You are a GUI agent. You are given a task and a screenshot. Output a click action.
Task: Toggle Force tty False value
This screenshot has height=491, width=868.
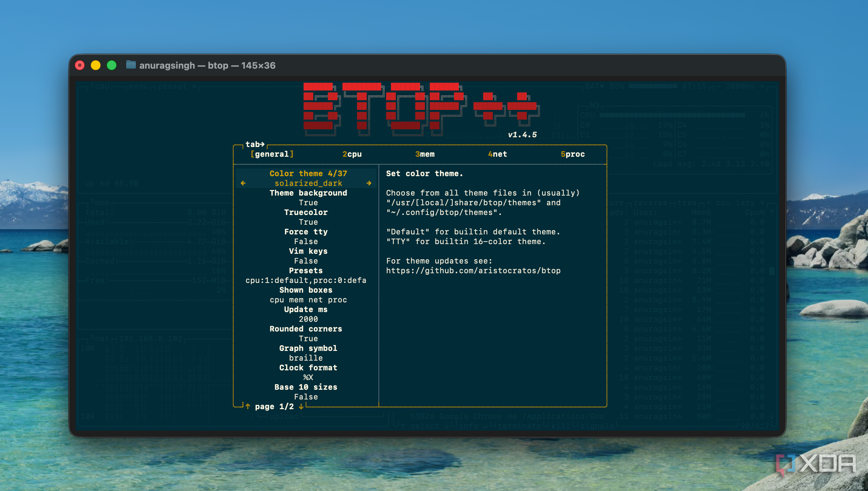click(x=306, y=241)
